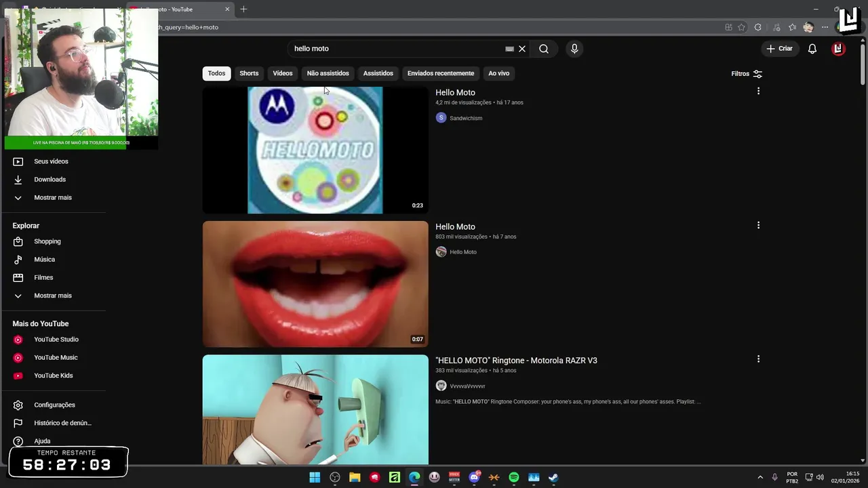Select the Enviados recentemente filter chip
Image resolution: width=868 pixels, height=488 pixels.
pos(441,73)
